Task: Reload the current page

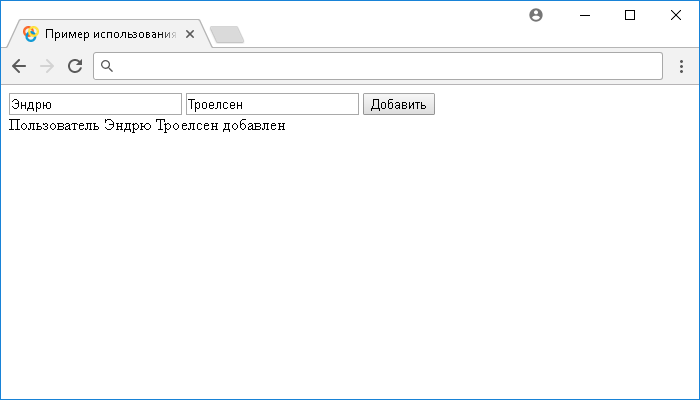Action: pyautogui.click(x=75, y=66)
